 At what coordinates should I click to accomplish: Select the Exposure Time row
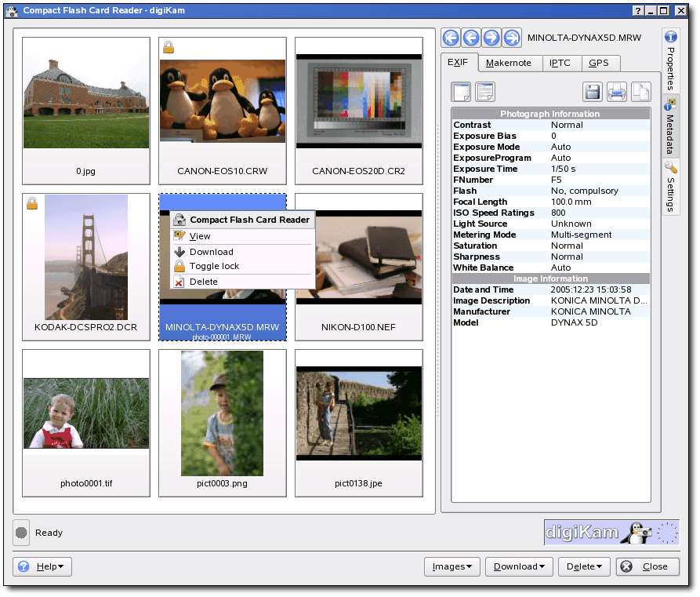tap(550, 169)
